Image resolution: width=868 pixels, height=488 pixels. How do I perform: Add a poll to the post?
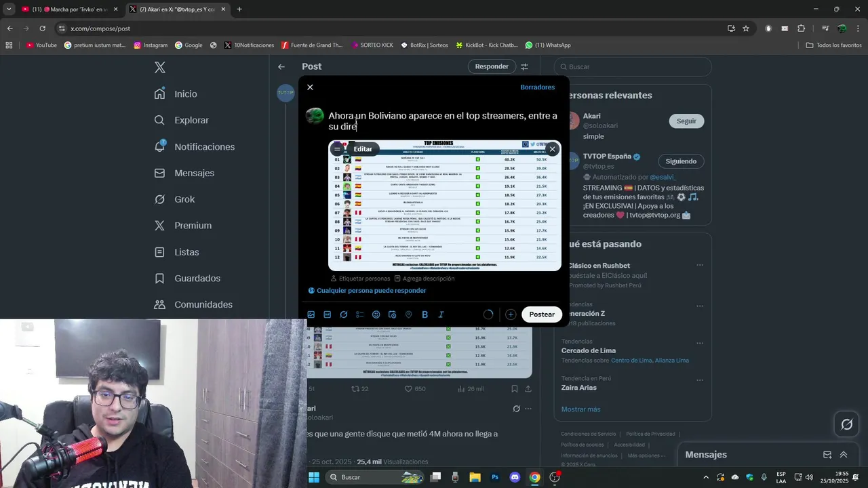(x=360, y=314)
